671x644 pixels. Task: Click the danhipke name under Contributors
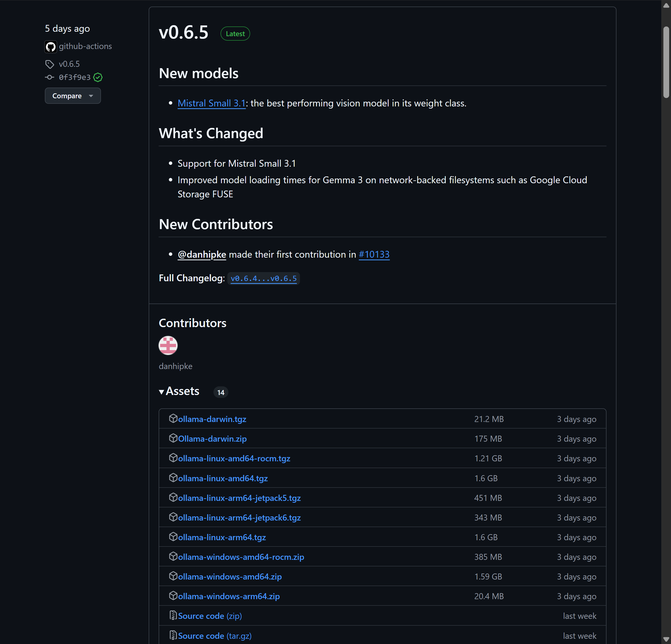click(176, 366)
